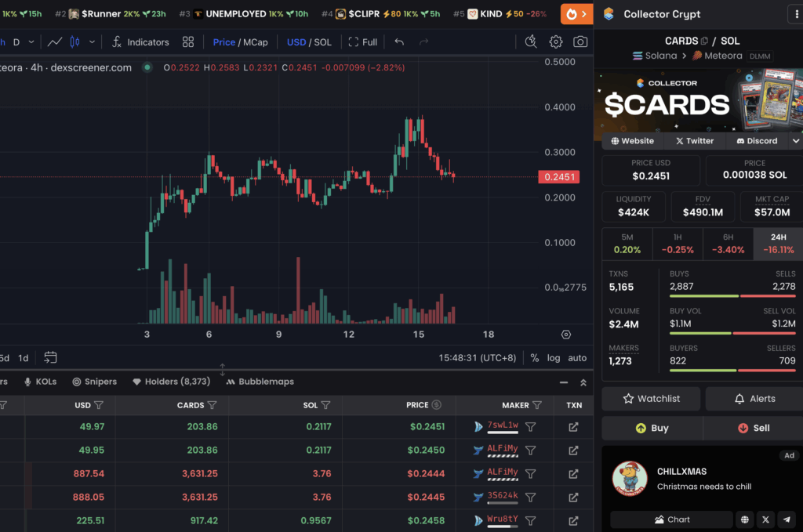Click the chart scale reset target icon

(x=566, y=335)
